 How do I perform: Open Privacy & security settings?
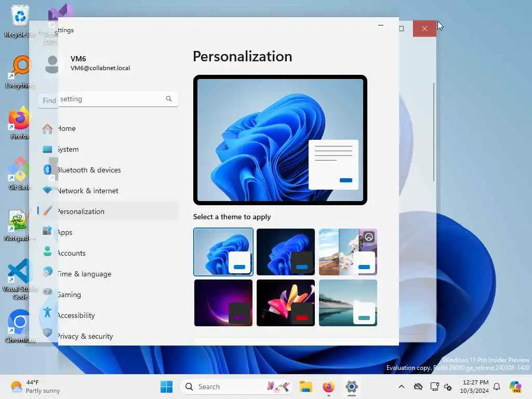point(108,336)
